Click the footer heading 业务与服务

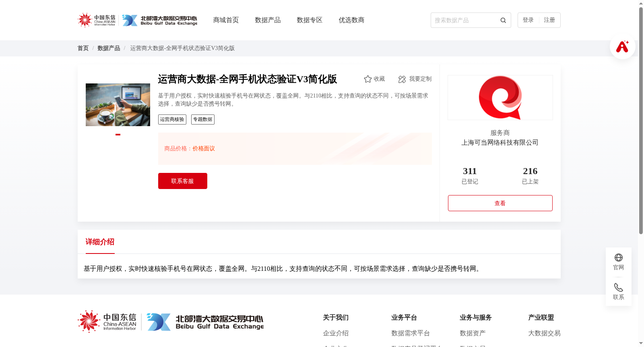tap(476, 318)
